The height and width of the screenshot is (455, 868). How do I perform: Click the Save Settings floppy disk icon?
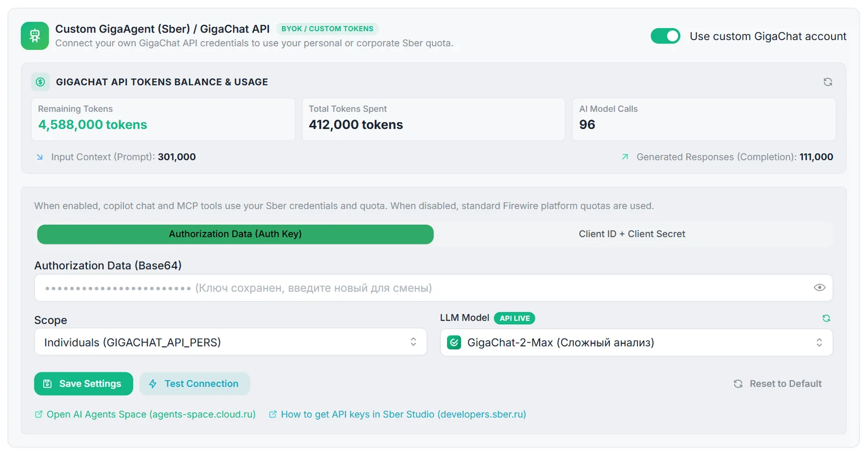click(47, 384)
